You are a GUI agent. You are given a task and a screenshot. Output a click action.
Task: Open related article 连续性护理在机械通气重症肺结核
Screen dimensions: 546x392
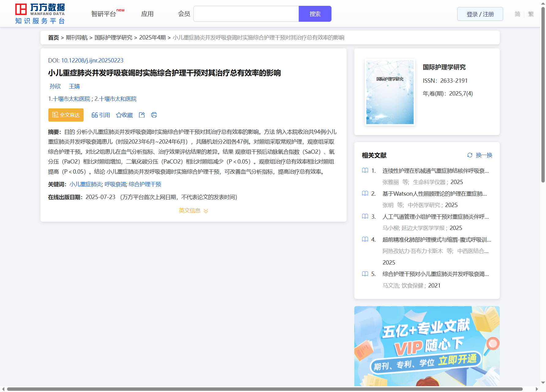click(435, 171)
